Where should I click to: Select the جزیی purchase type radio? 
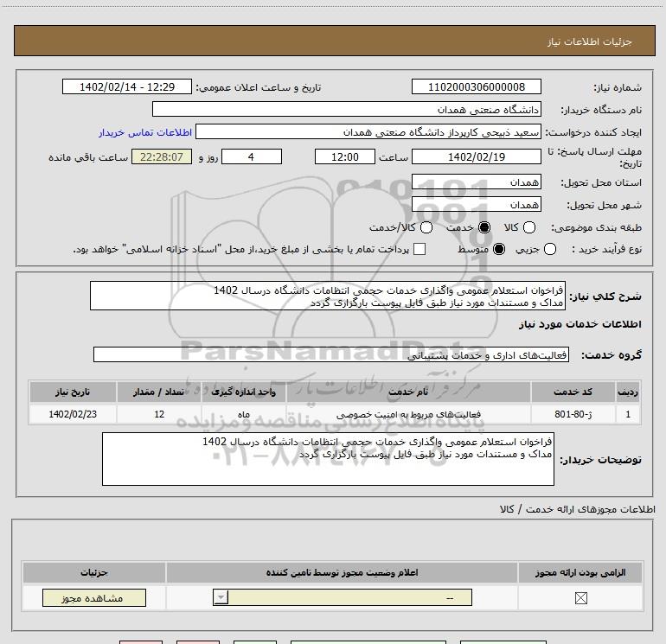pyautogui.click(x=550, y=249)
